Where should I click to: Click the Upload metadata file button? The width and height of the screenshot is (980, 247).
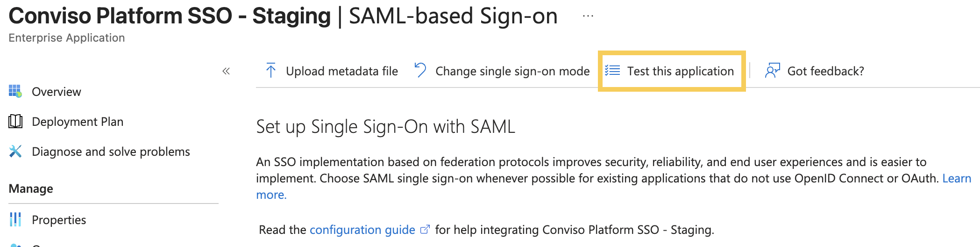(332, 71)
